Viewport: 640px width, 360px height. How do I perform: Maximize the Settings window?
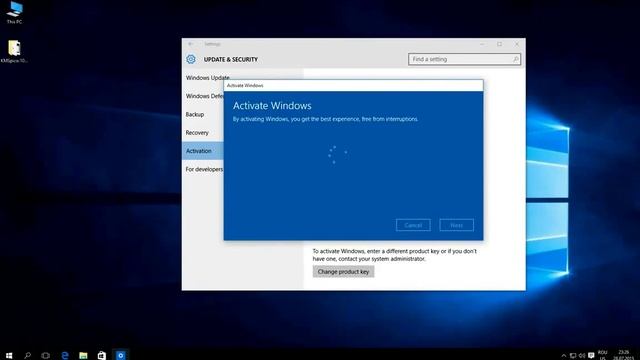pos(500,44)
